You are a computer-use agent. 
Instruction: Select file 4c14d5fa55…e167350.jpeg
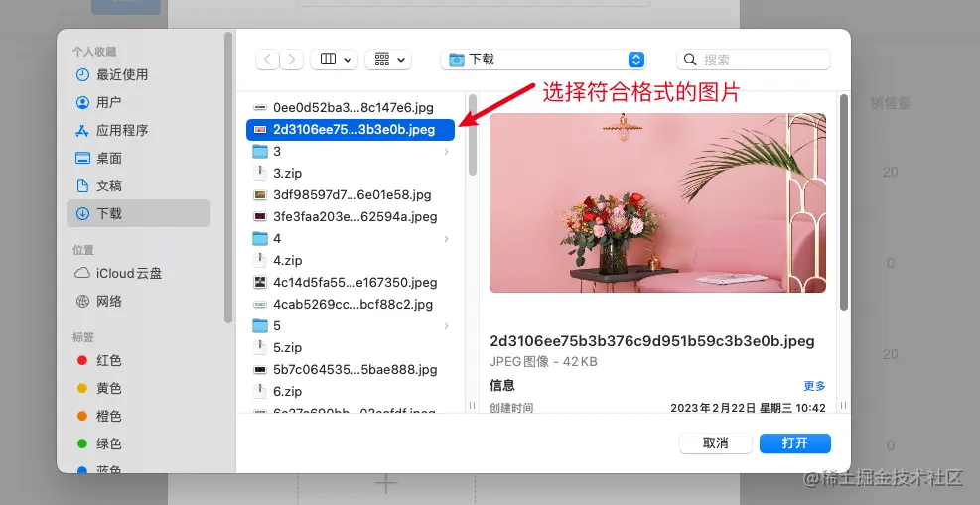tap(350, 282)
